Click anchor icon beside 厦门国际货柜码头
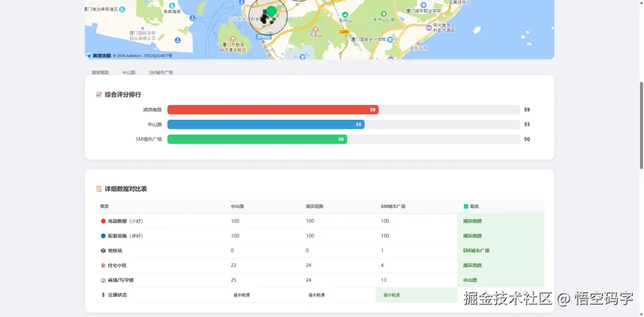 coord(178,40)
